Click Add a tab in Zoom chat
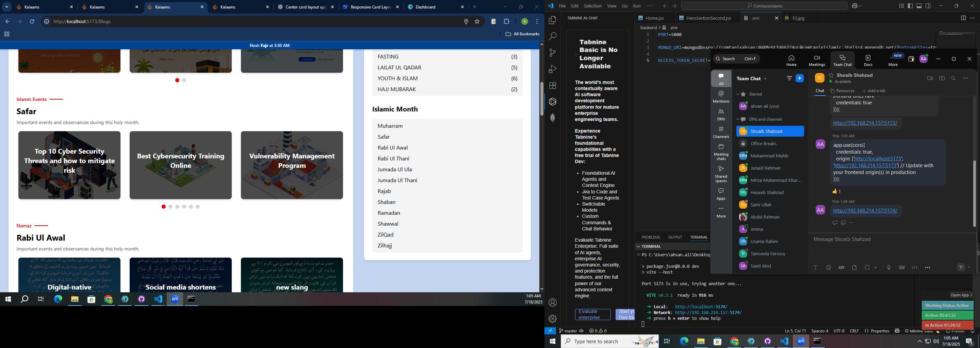This screenshot has height=348, width=980. (x=874, y=91)
